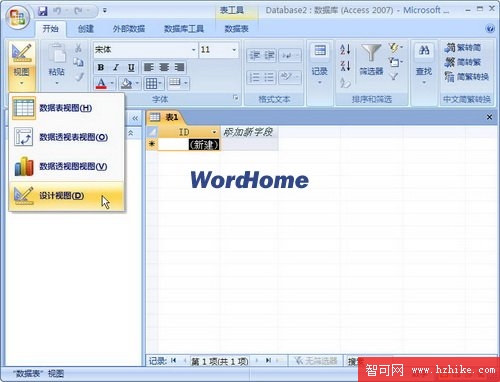Toggle Bold formatting
The height and width of the screenshot is (382, 500).
(101, 68)
